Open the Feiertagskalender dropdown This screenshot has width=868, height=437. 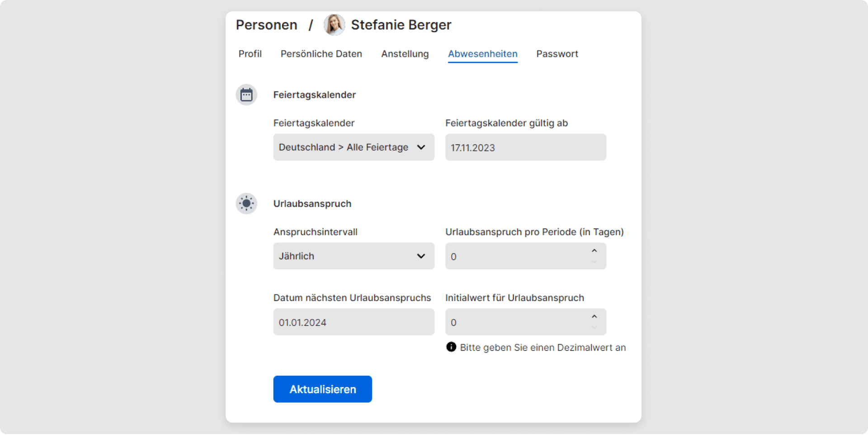[x=354, y=147]
